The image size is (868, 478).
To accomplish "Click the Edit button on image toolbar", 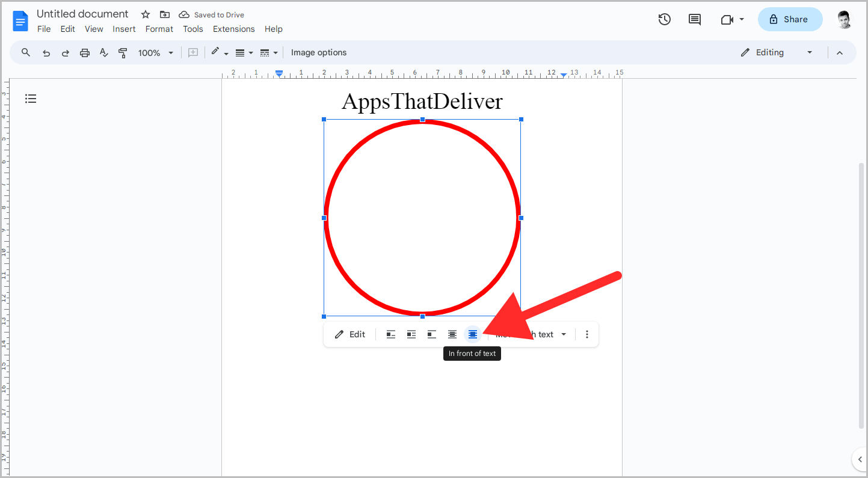I will click(349, 334).
